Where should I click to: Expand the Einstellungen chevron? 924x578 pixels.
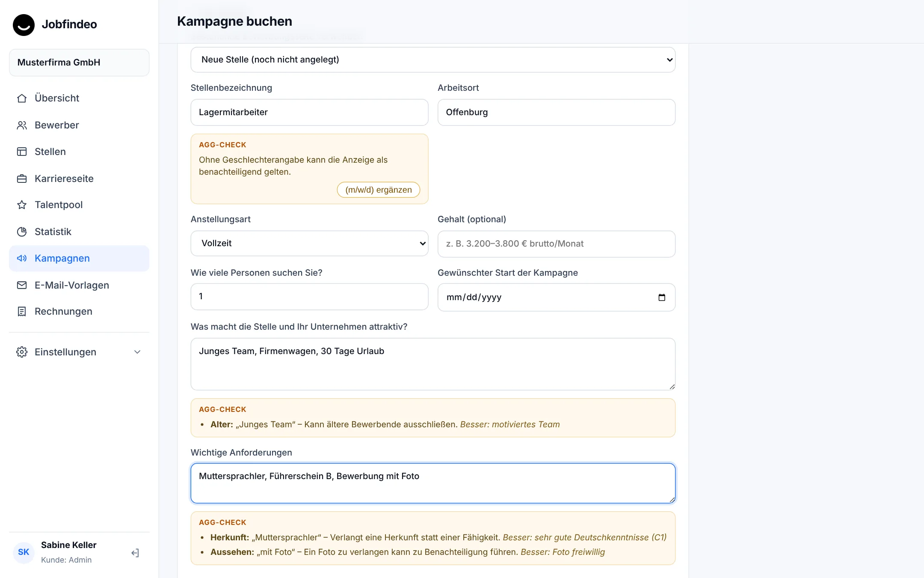coord(137,352)
